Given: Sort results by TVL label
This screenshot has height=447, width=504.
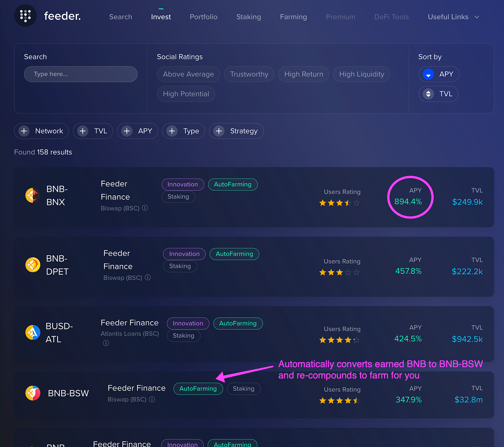Looking at the screenshot, I should pos(446,94).
